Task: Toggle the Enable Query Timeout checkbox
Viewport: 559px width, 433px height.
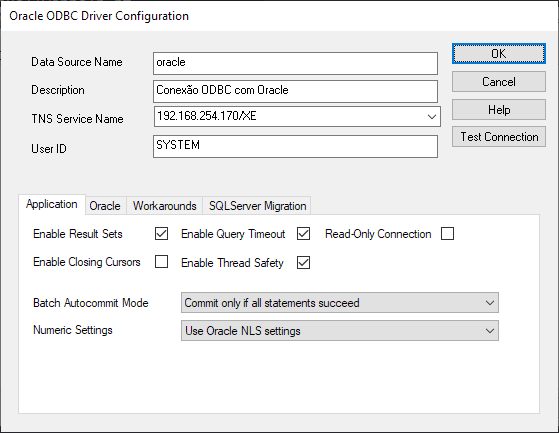Action: [x=303, y=234]
